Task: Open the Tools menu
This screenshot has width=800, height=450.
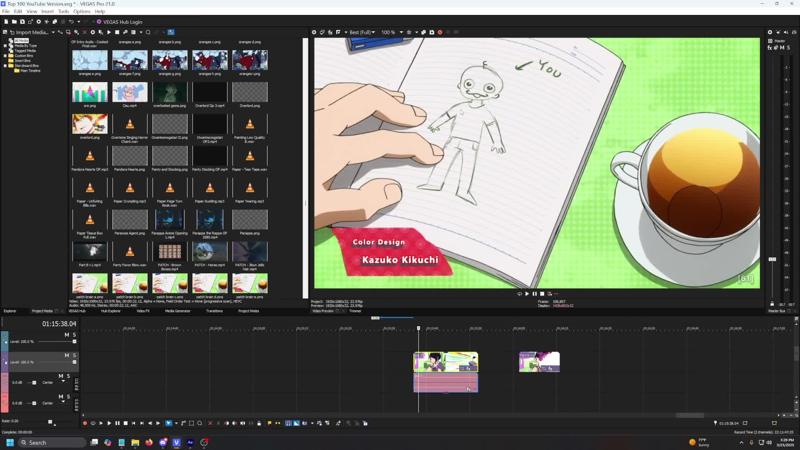Action: [x=64, y=11]
